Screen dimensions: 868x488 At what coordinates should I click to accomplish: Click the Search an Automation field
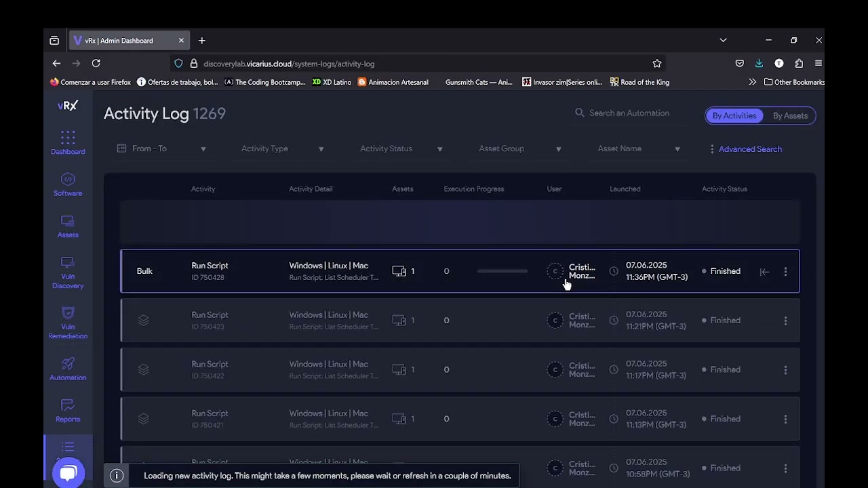tap(629, 113)
